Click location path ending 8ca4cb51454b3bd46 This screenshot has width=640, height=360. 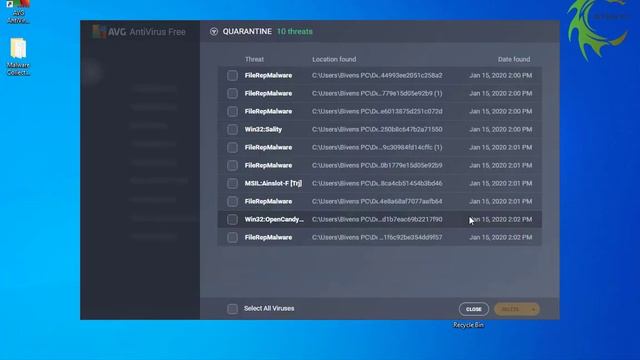377,183
